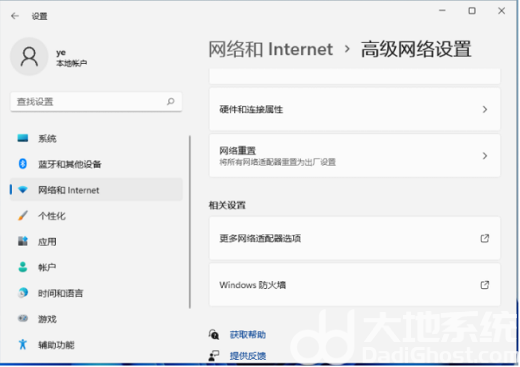
Task: Expand the 网络重置 chevron
Action: [485, 156]
